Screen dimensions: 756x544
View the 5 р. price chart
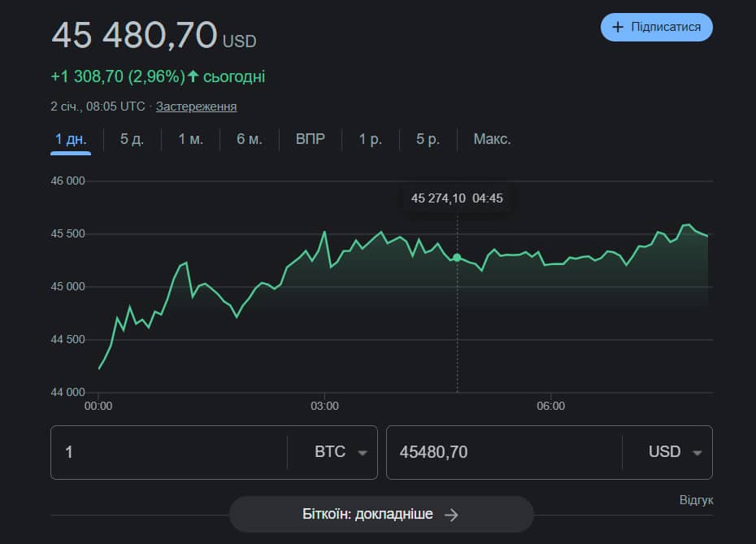(428, 139)
